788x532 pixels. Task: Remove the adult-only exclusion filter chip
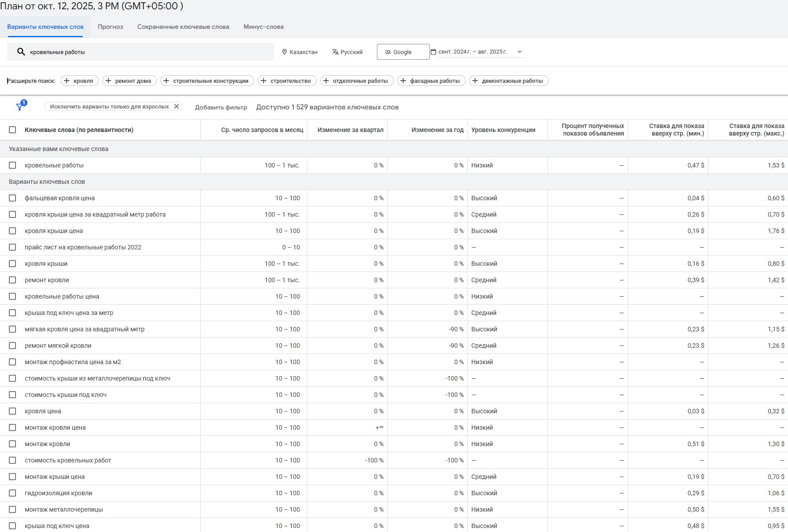[x=176, y=106]
